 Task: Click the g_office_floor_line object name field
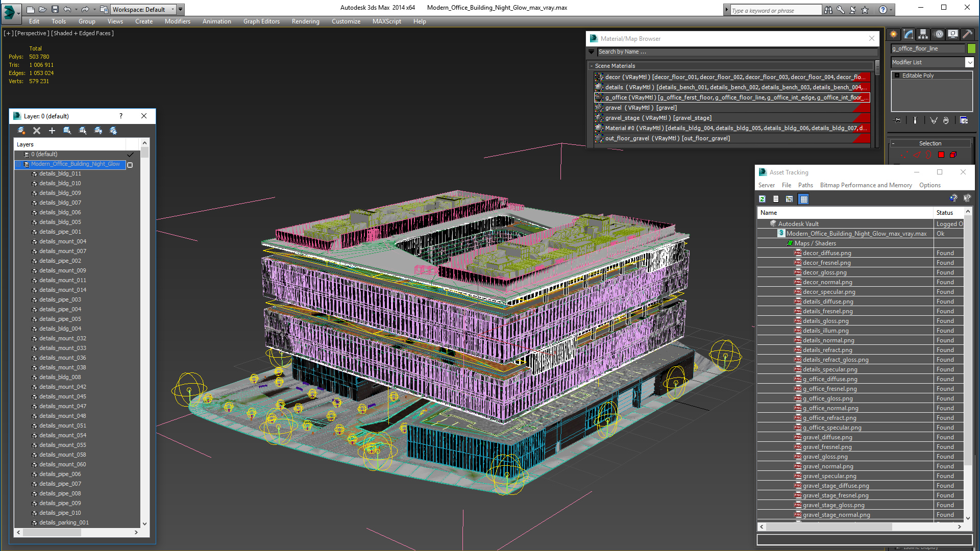tap(928, 48)
